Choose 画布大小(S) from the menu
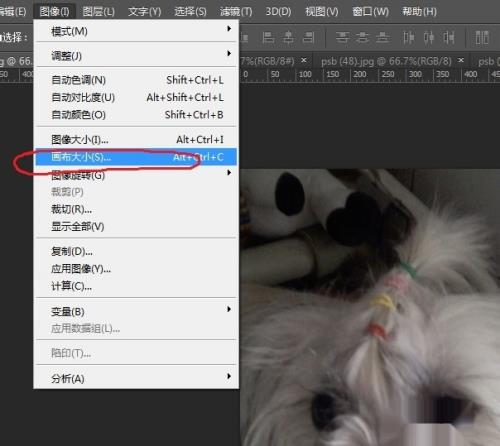This screenshot has width=500, height=446. [x=137, y=157]
